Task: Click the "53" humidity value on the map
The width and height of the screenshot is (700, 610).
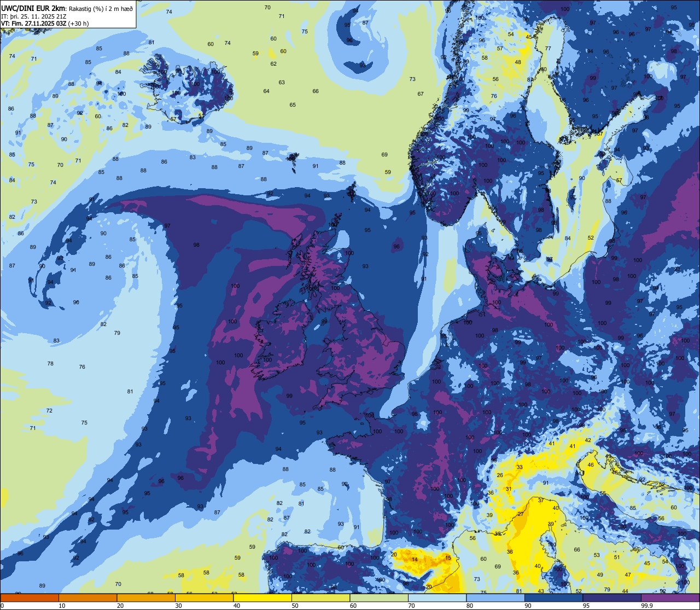Action: pyautogui.click(x=597, y=555)
